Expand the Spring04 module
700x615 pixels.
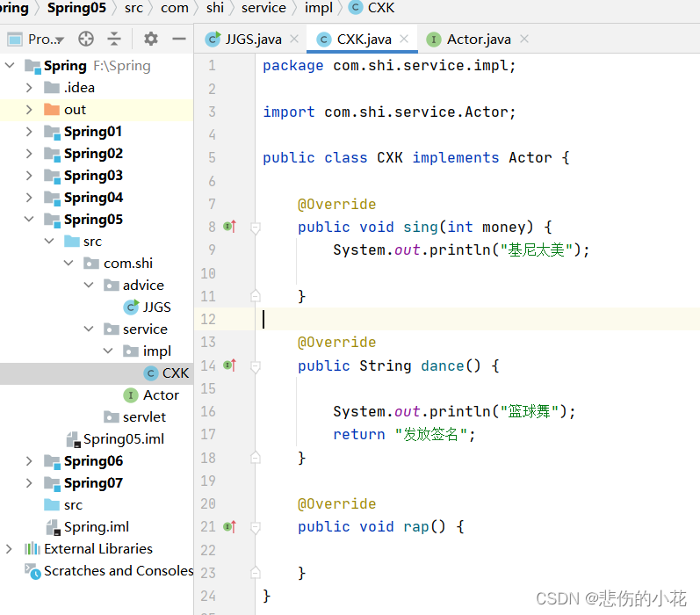pyautogui.click(x=29, y=197)
